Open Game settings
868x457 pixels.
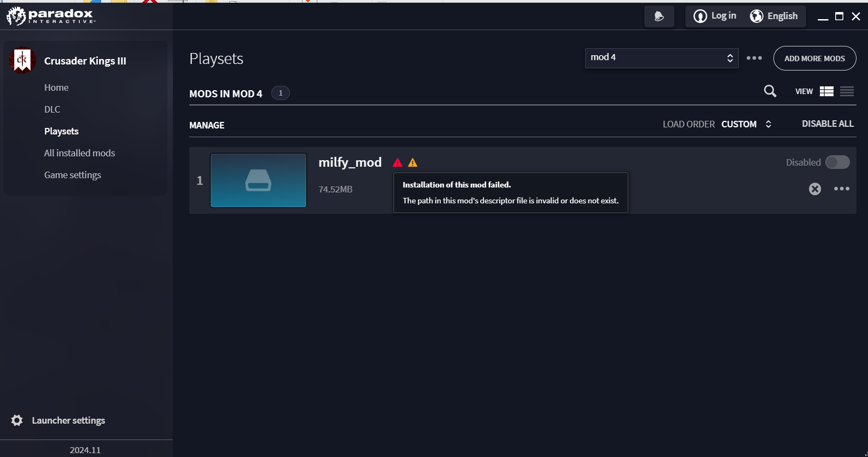tap(73, 175)
